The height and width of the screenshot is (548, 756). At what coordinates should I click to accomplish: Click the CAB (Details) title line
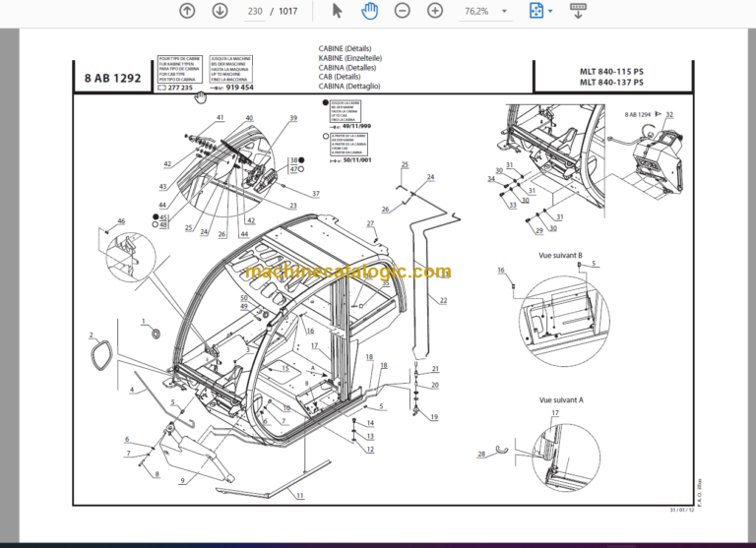coord(340,77)
